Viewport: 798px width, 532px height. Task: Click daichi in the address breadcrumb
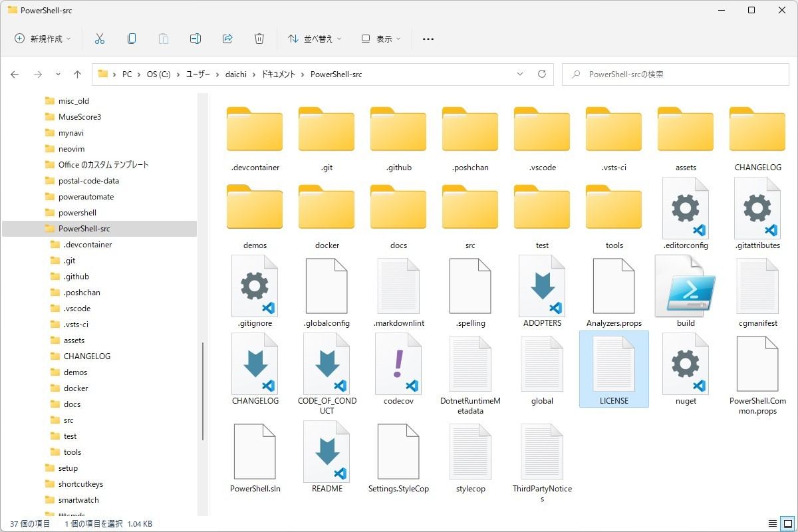236,74
